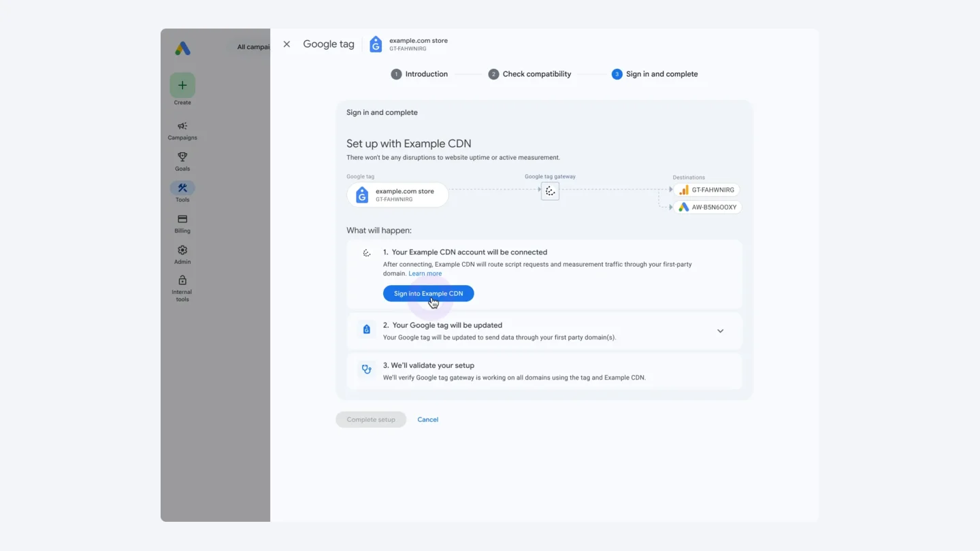The height and width of the screenshot is (551, 980).
Task: Click the Google Ads logo in sidebar
Action: (182, 48)
